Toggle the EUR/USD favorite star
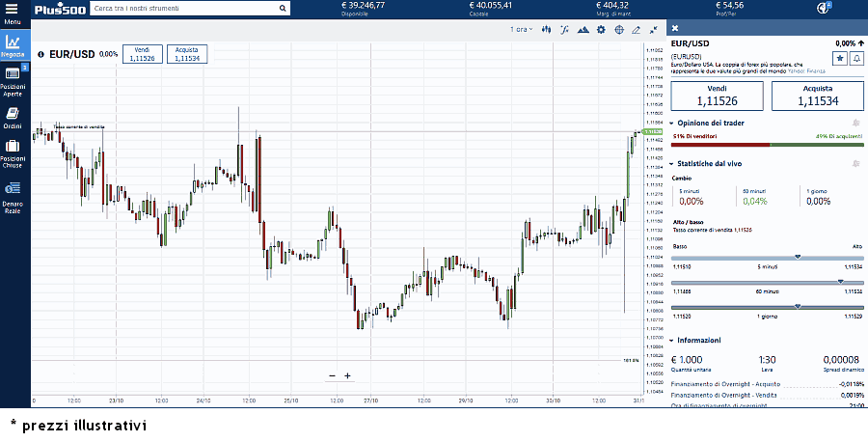This screenshot has height=442, width=868. tap(839, 59)
